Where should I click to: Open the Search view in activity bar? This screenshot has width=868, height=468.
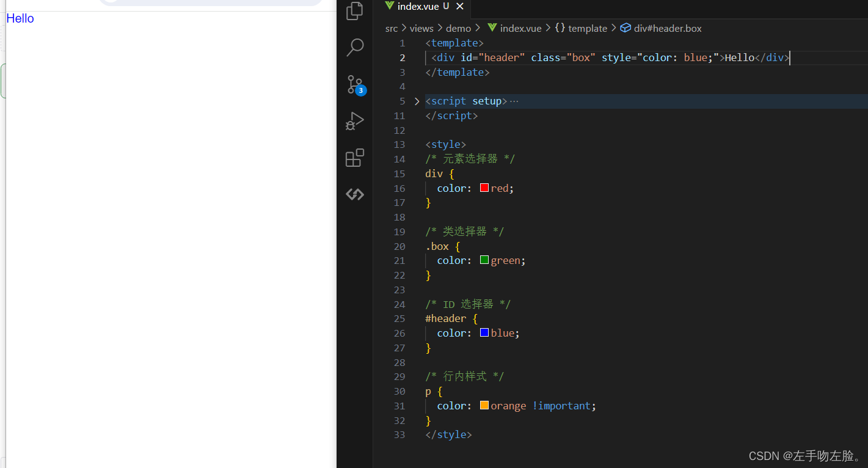(355, 48)
